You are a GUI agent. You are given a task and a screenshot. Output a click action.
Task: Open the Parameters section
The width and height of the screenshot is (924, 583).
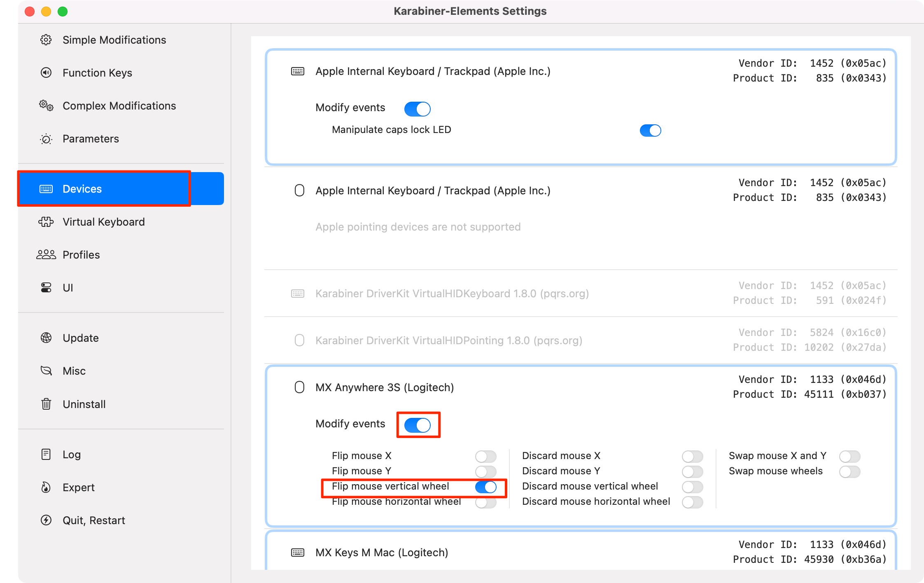click(91, 139)
